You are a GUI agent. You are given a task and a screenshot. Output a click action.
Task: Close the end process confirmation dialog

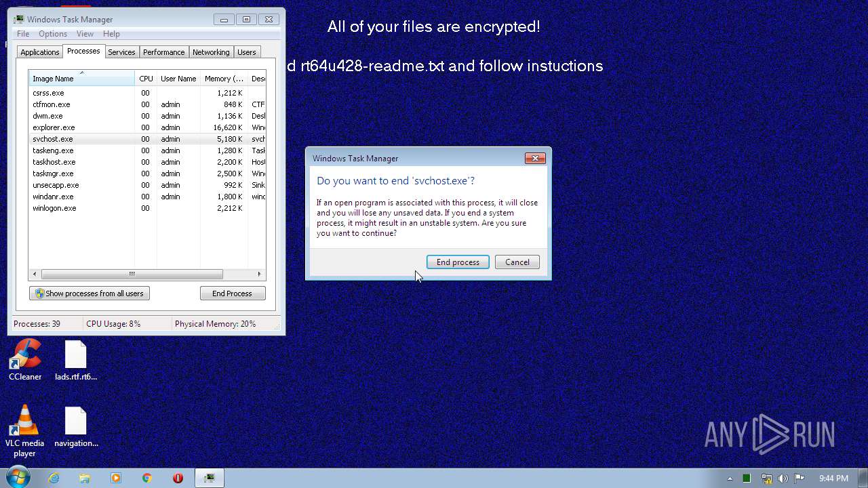pyautogui.click(x=535, y=158)
